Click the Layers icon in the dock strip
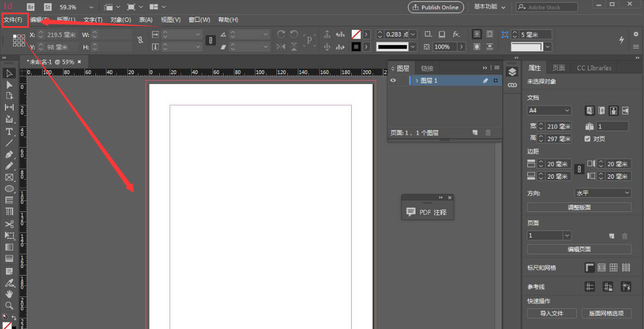The width and height of the screenshot is (644, 329). tap(511, 72)
